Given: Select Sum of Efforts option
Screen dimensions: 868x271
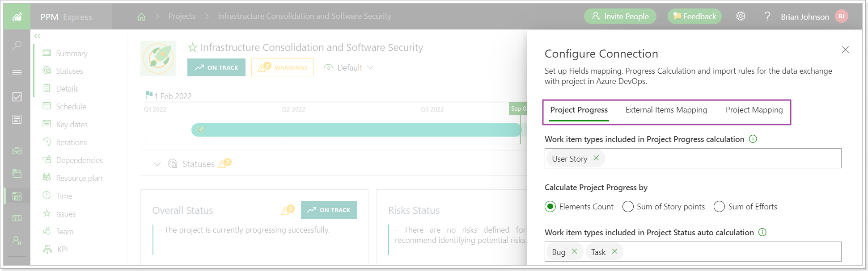Looking at the screenshot, I should point(719,207).
